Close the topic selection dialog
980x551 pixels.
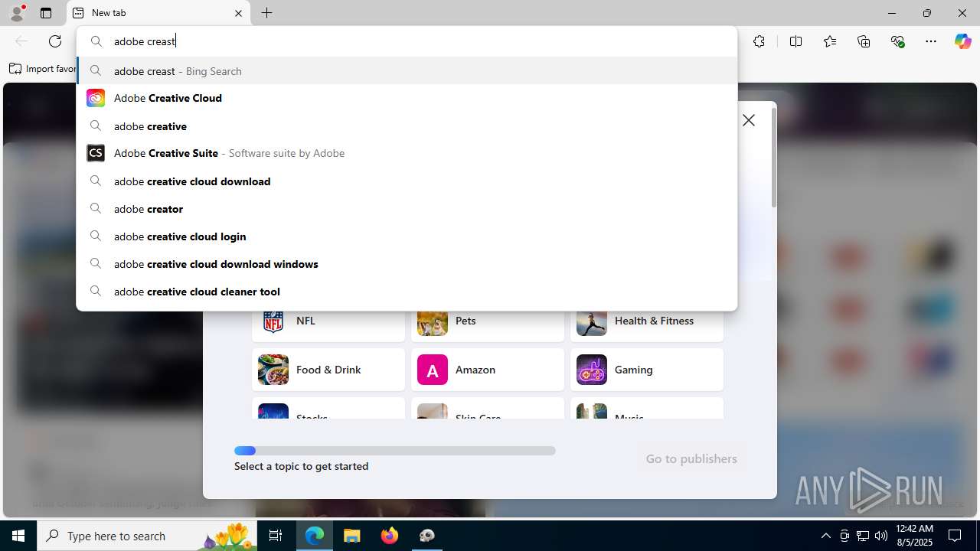[749, 120]
